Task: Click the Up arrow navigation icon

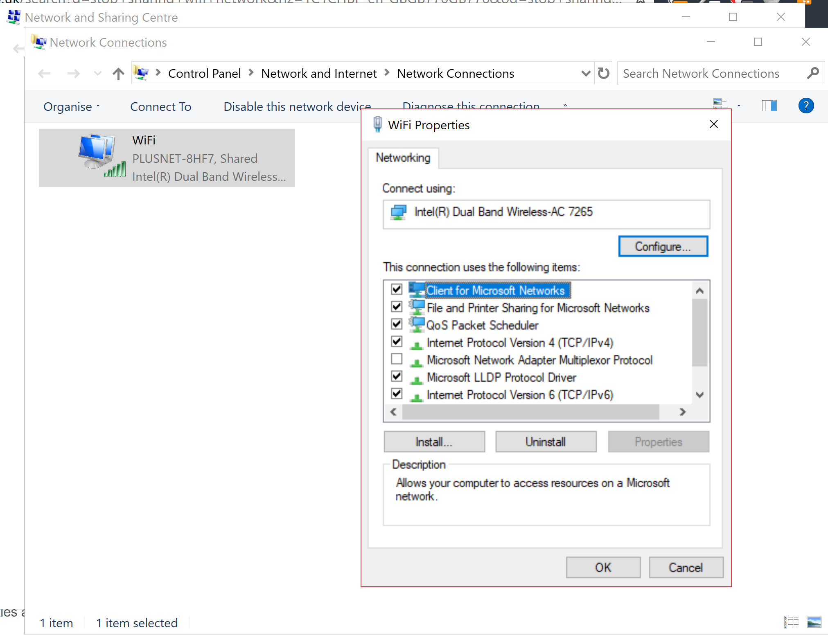Action: pyautogui.click(x=118, y=74)
